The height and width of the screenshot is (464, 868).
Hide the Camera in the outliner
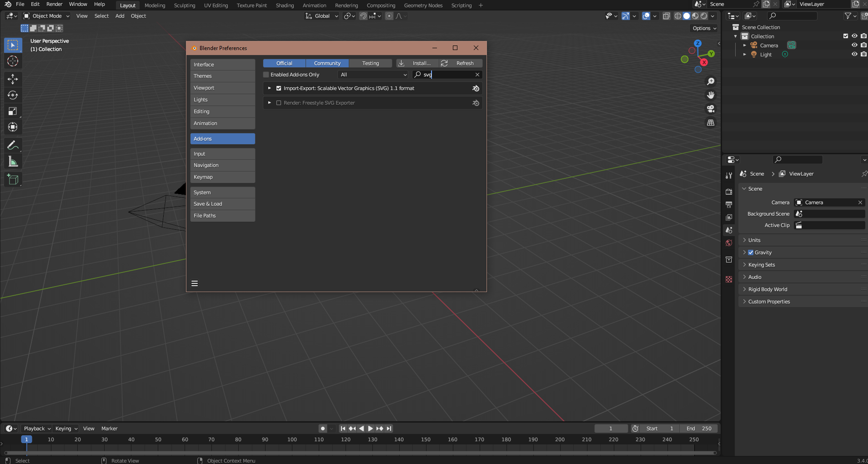click(854, 45)
